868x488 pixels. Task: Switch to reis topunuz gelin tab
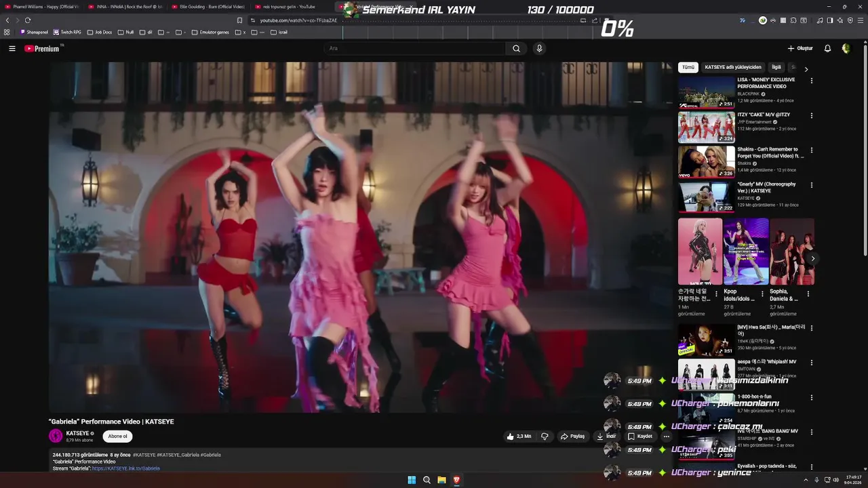292,7
